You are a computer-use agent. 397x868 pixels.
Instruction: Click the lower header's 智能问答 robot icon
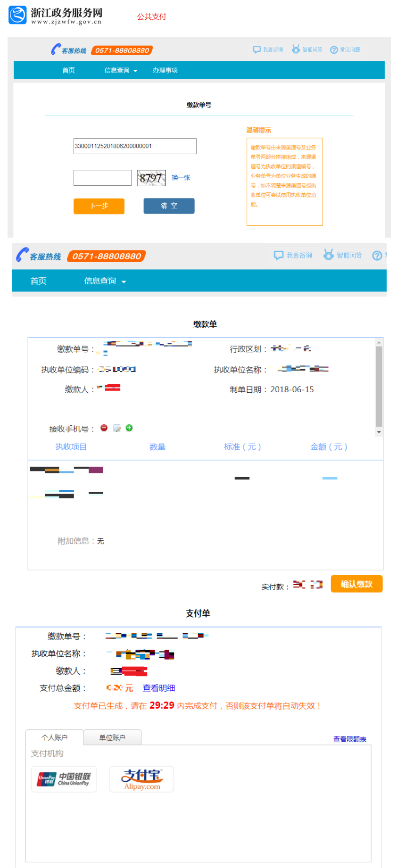click(329, 255)
